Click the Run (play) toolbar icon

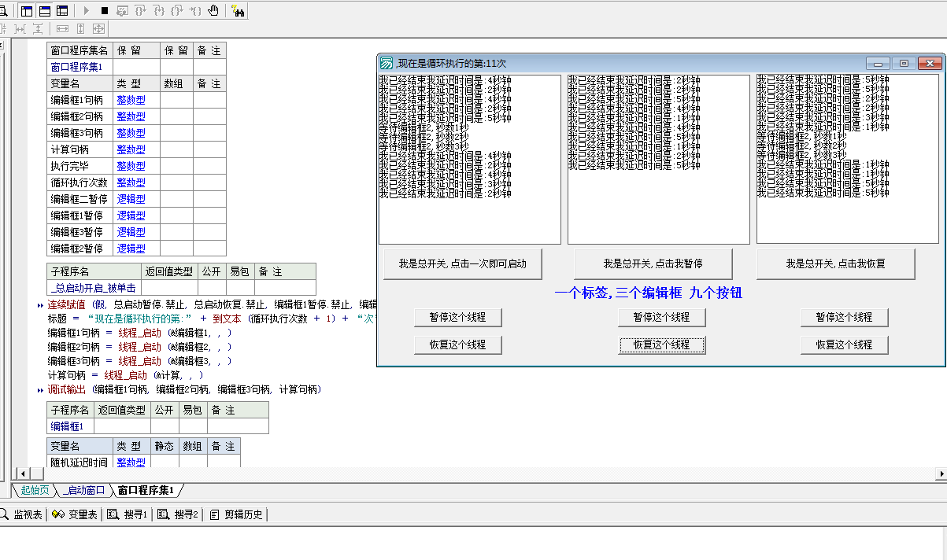[87, 11]
